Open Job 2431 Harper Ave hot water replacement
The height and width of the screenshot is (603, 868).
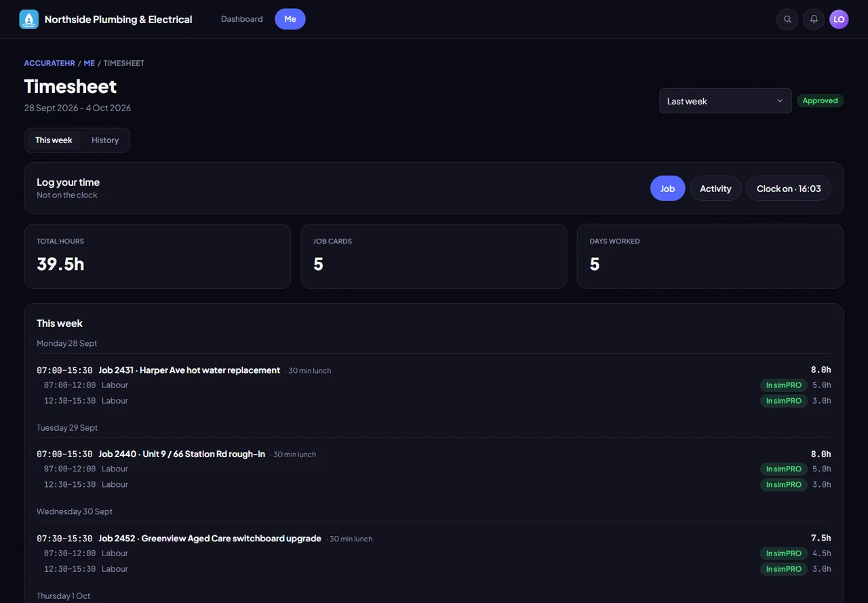189,370
